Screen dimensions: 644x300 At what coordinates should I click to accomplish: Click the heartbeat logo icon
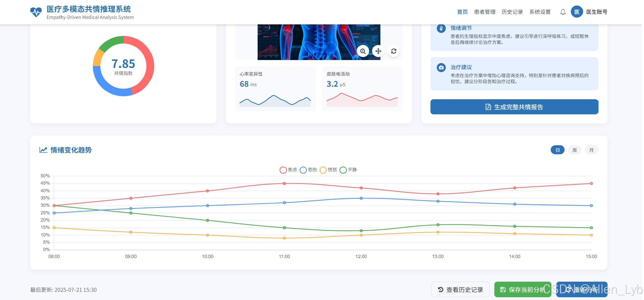coord(36,12)
